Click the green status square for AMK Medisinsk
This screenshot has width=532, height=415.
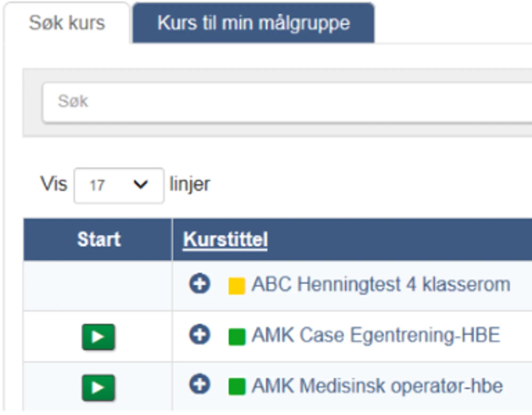237,387
